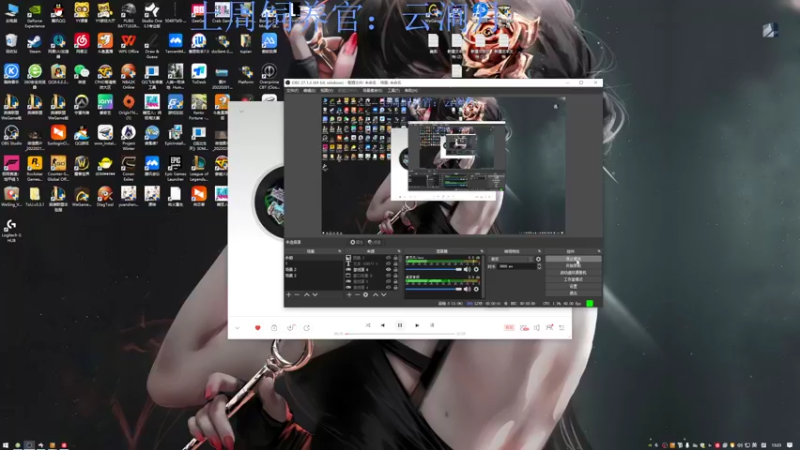Open the OBS Help menu
This screenshot has width=800, height=450.
[411, 90]
